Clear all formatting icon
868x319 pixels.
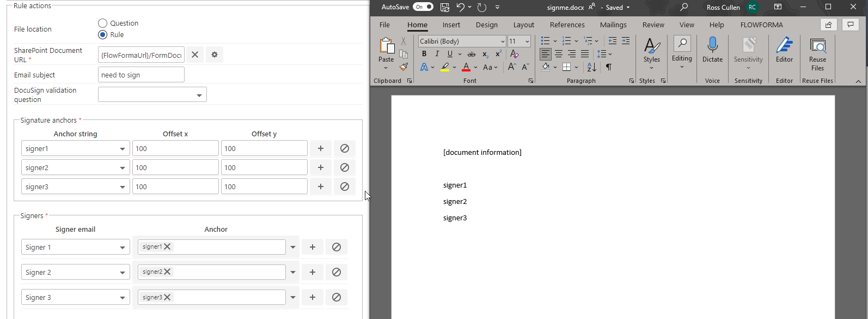tap(514, 54)
